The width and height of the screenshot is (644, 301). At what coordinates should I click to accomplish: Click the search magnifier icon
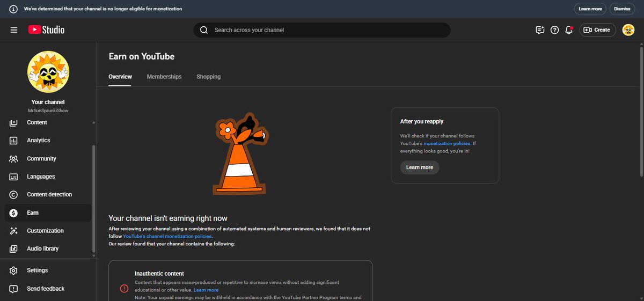pyautogui.click(x=204, y=30)
